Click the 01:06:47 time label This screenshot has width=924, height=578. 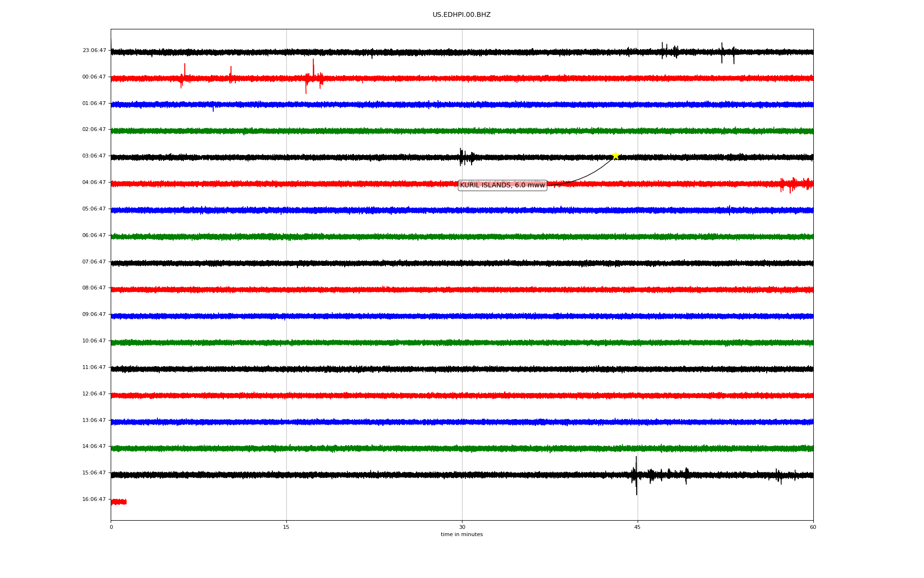(94, 103)
